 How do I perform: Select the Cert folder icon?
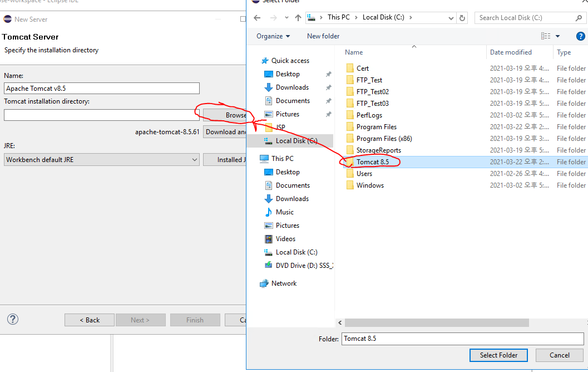[x=350, y=68]
